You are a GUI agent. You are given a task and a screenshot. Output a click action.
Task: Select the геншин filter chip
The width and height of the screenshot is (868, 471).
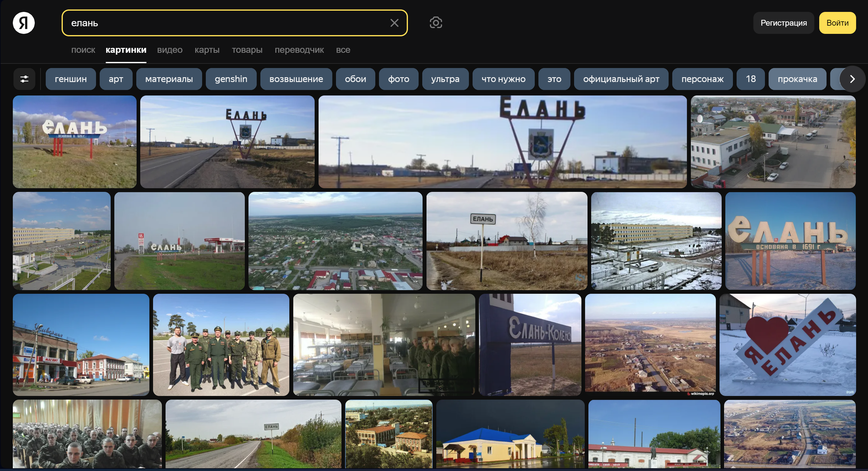tap(70, 79)
